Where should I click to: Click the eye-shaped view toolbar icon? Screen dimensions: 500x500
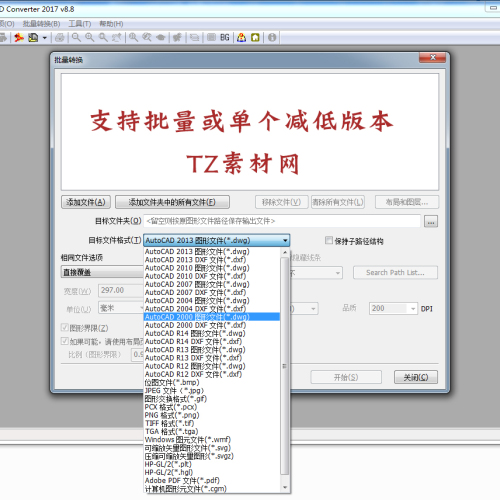click(x=161, y=37)
